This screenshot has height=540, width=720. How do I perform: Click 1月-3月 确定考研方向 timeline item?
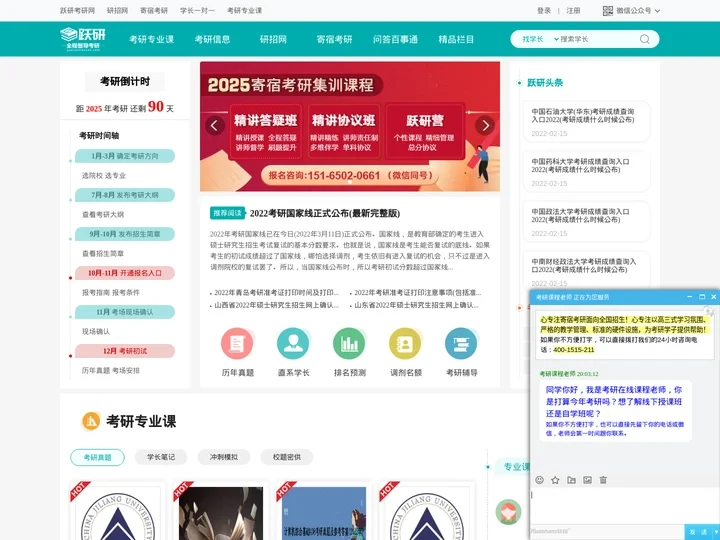(x=125, y=156)
